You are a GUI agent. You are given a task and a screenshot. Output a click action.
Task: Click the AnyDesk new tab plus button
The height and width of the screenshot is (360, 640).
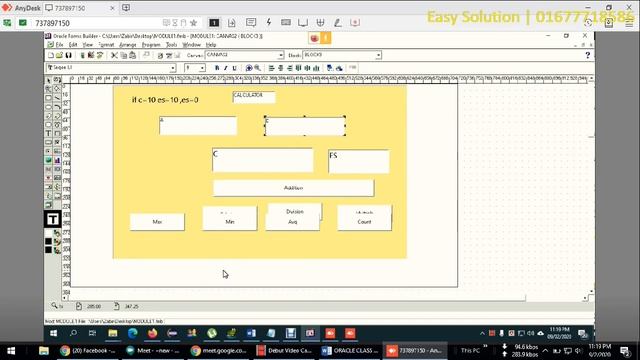click(126, 8)
